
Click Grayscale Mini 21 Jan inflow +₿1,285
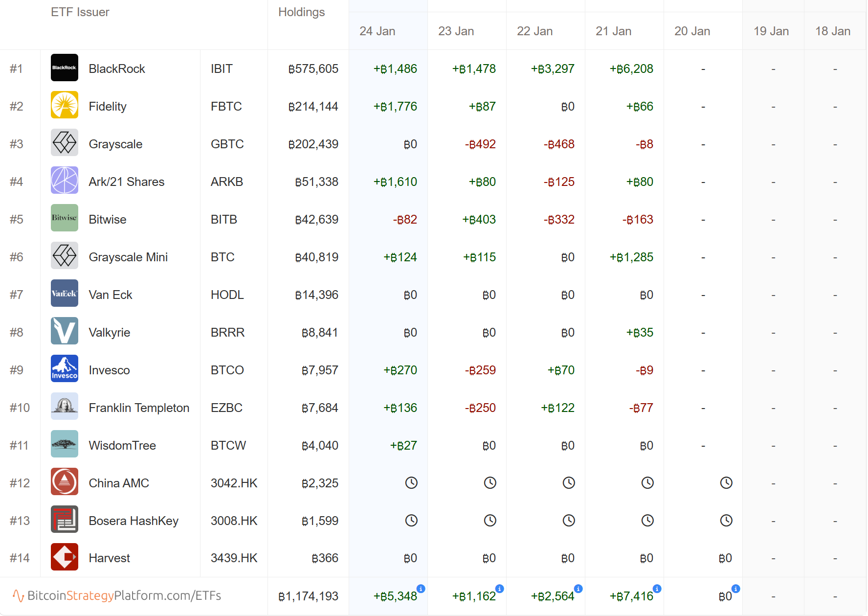tap(631, 257)
